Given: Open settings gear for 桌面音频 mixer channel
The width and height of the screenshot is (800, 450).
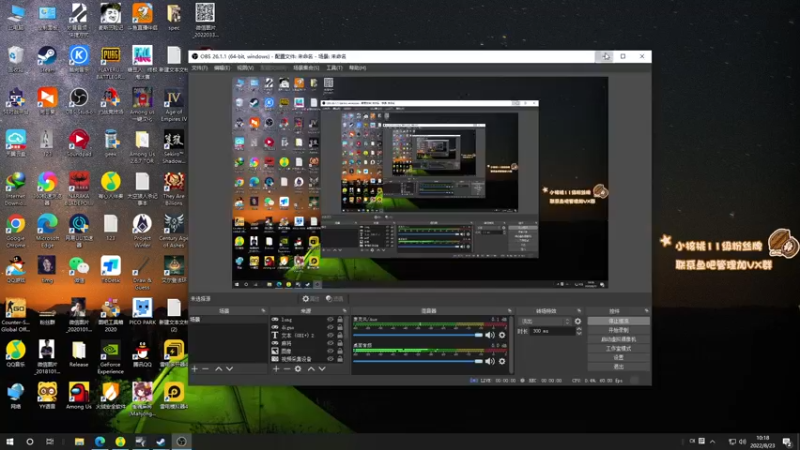Looking at the screenshot, I should tap(502, 361).
